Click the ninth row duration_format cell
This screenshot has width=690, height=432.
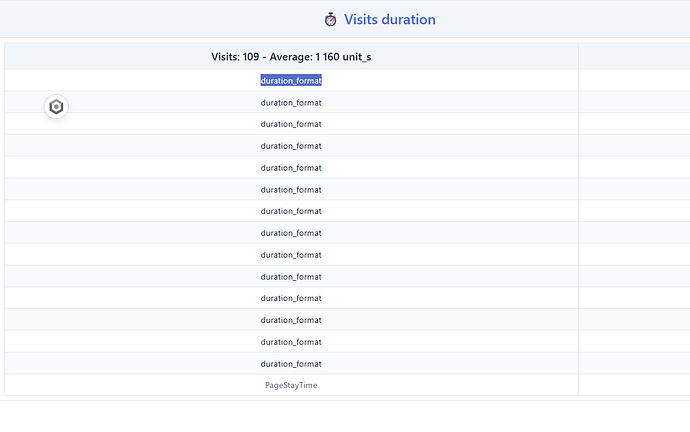pyautogui.click(x=291, y=255)
